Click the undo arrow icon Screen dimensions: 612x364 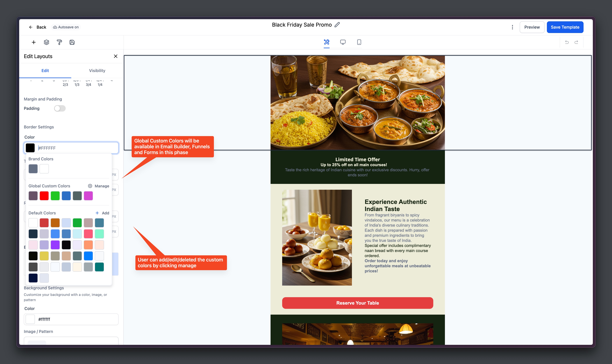click(567, 42)
